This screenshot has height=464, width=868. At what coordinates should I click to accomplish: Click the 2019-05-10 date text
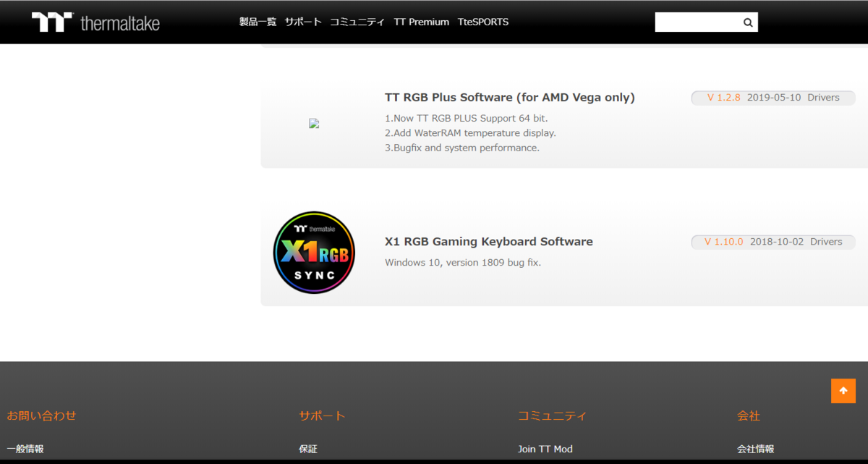[x=774, y=97]
